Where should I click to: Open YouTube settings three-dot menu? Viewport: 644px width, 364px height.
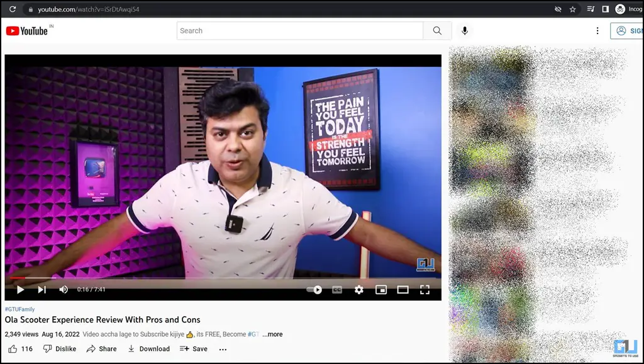point(597,31)
